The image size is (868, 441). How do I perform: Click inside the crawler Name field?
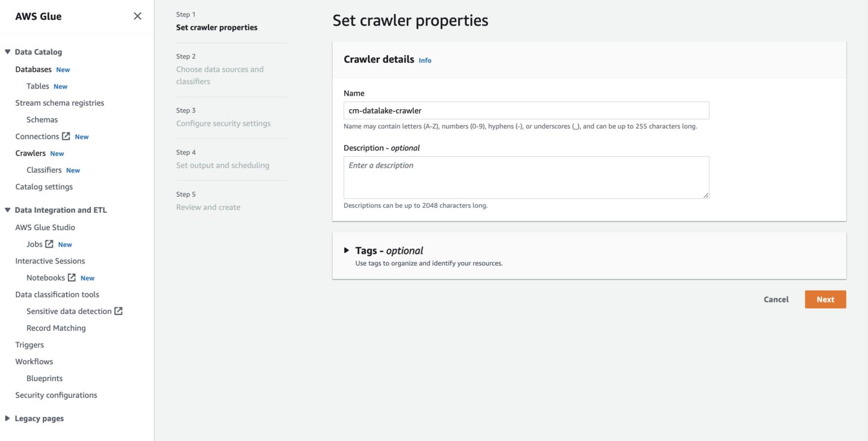click(526, 110)
